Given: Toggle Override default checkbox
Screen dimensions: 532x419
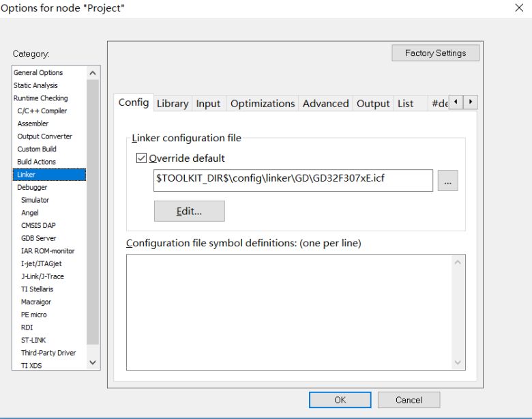Looking at the screenshot, I should pyautogui.click(x=141, y=158).
